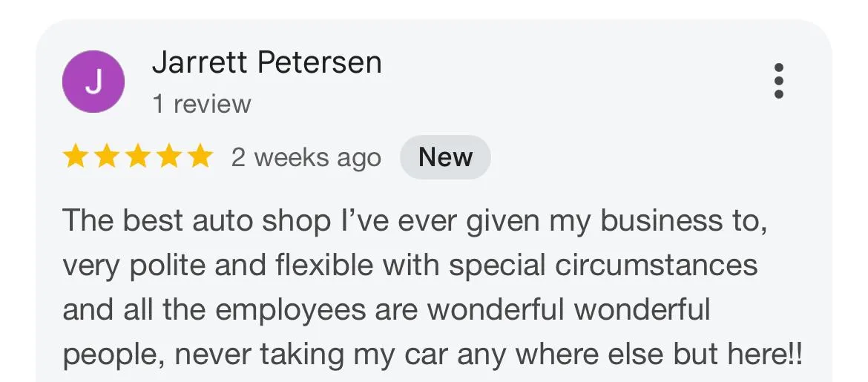Click the purple J profile avatar
Image resolution: width=868 pixels, height=382 pixels.
93,82
